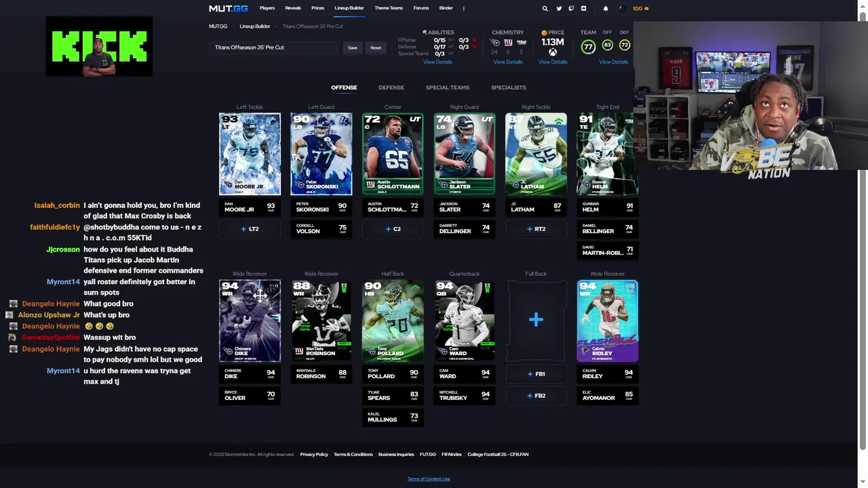Open the Twitter link icon
Image resolution: width=868 pixels, height=488 pixels.
pos(559,8)
